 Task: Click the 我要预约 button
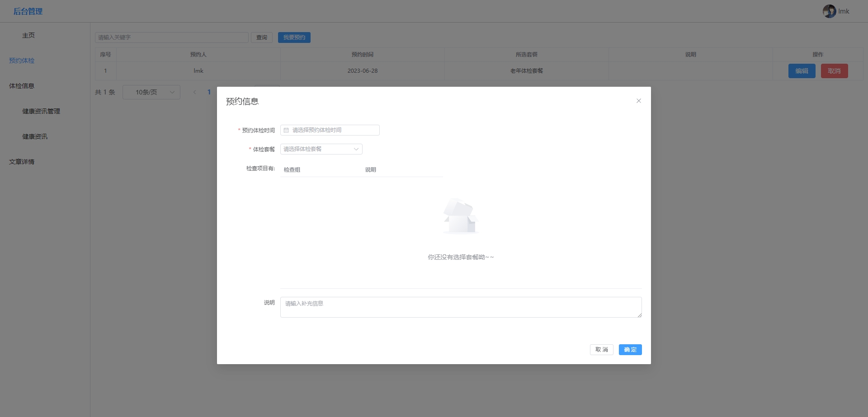coord(294,37)
